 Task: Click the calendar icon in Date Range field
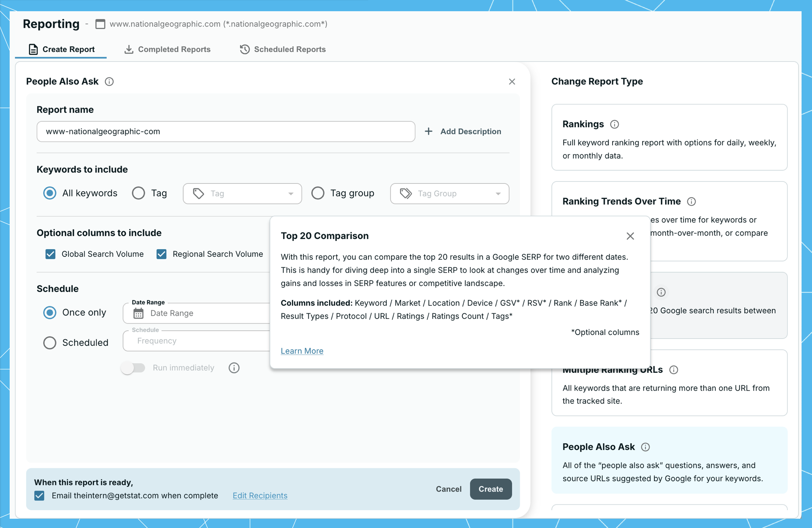point(138,313)
